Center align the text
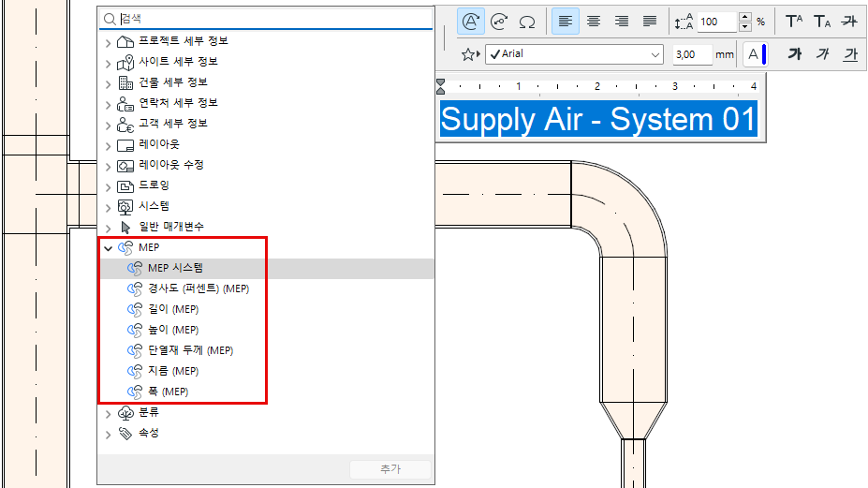Screen dimensions: 868x488 coord(594,22)
